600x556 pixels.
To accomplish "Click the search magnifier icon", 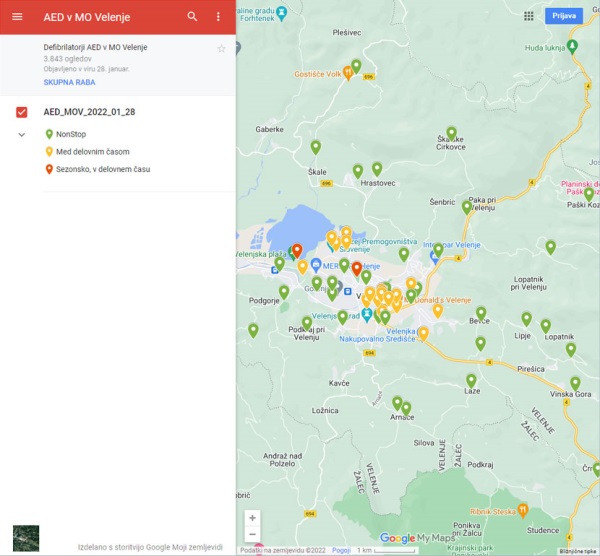I will (x=192, y=17).
